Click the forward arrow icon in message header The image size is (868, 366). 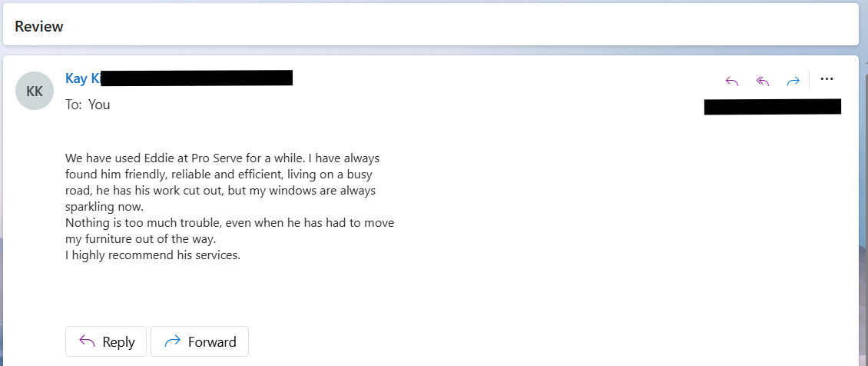click(x=793, y=81)
